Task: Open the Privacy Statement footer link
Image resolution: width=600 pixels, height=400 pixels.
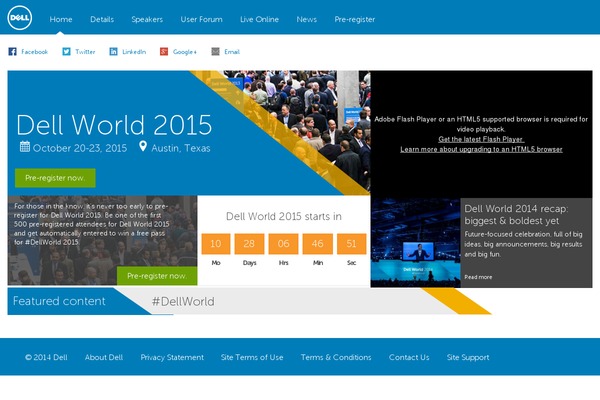Action: coord(172,357)
